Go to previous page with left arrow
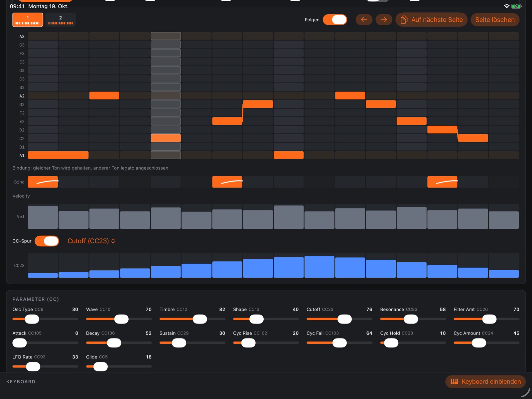The height and width of the screenshot is (399, 532). 364,20
